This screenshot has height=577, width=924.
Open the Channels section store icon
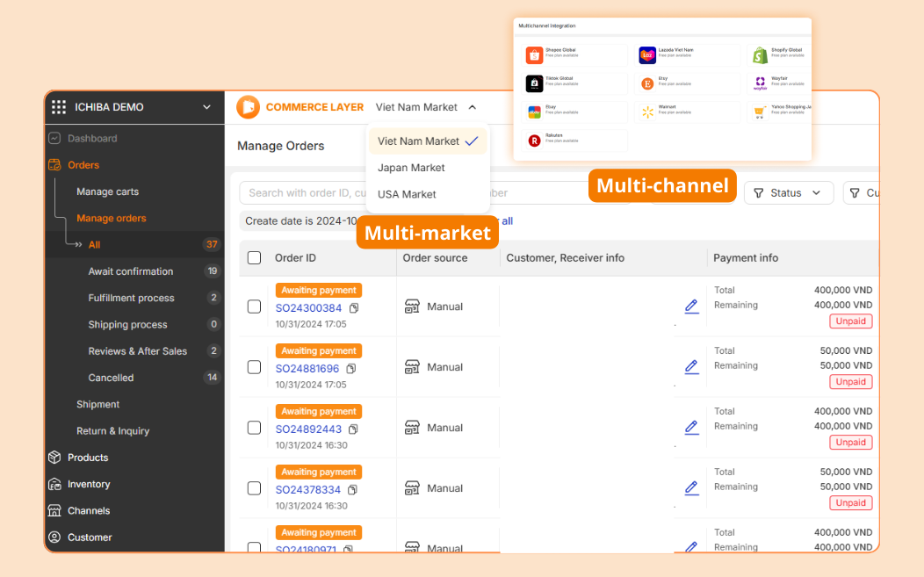tap(54, 510)
